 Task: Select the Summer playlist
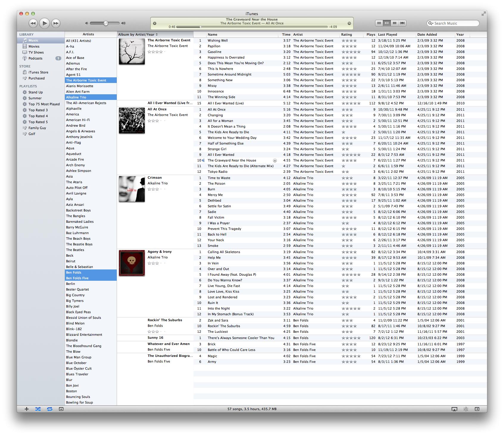(x=41, y=98)
